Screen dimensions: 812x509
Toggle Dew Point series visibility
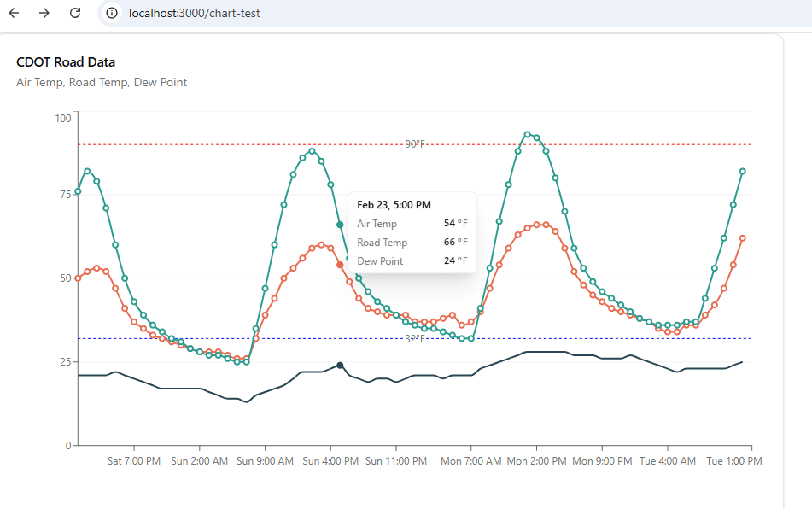[162, 82]
